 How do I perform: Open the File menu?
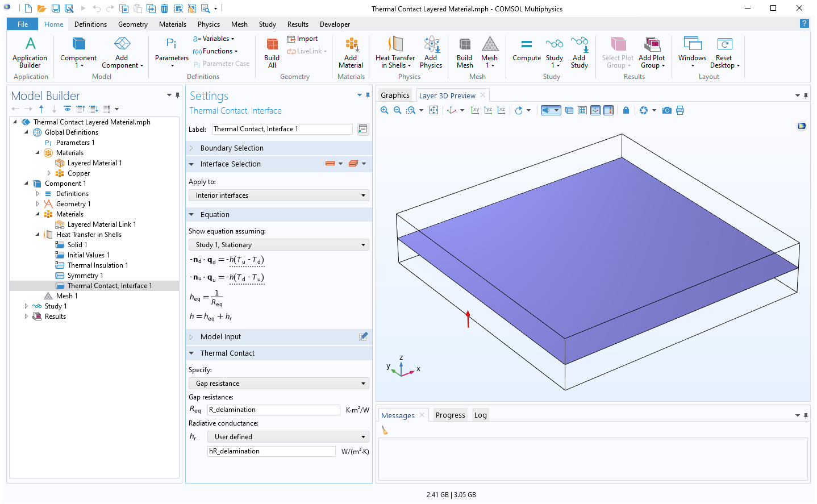coord(23,24)
